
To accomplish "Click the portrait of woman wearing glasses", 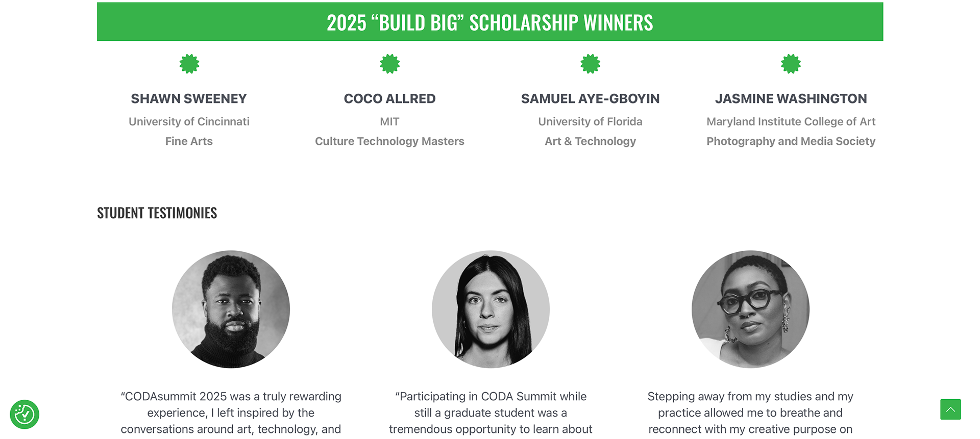I will tap(750, 309).
